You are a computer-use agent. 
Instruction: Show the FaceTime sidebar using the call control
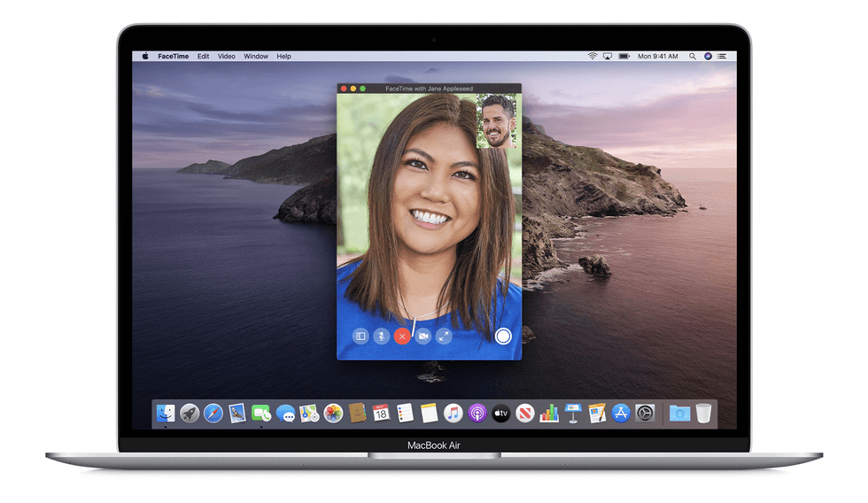click(360, 336)
